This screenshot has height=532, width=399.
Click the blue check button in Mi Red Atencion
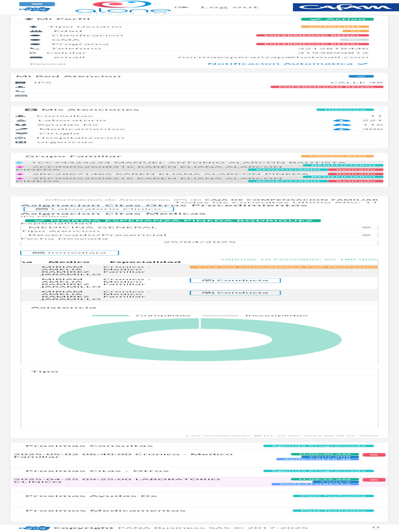(361, 76)
